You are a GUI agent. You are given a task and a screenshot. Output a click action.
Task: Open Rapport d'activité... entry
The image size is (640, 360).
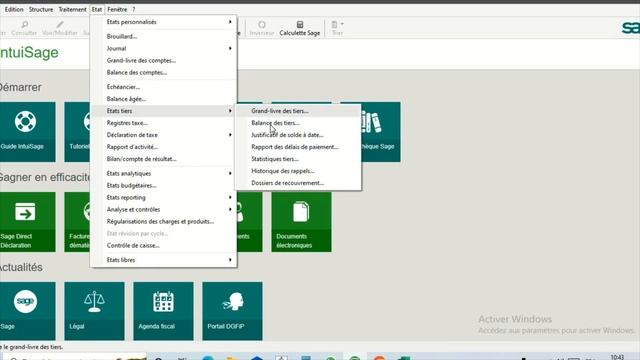163,147
